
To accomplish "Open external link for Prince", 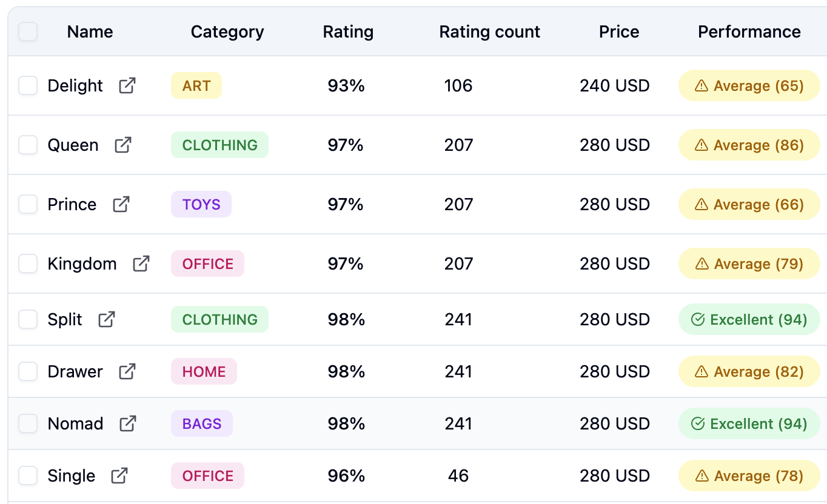I will [x=121, y=204].
